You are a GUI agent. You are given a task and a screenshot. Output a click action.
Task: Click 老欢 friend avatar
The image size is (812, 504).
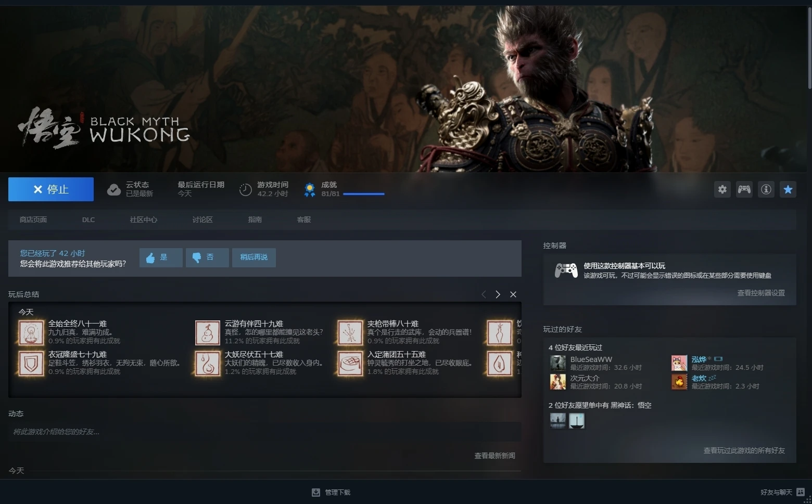coord(679,382)
